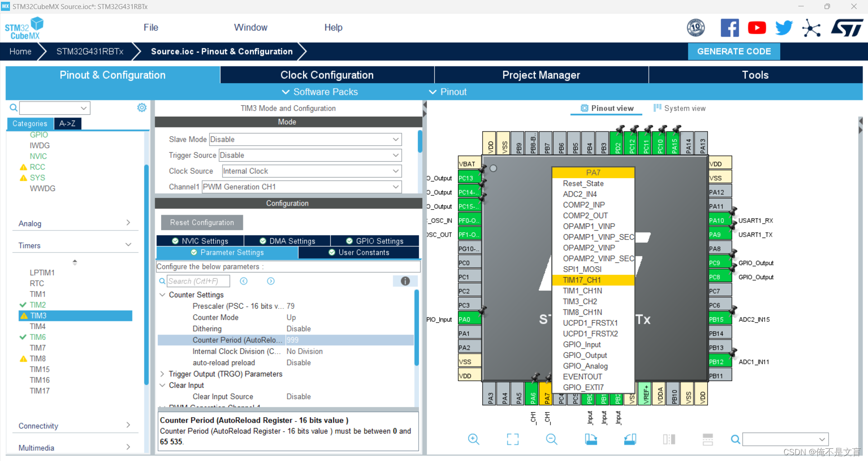Switch to the NVIC Settings tab

200,241
